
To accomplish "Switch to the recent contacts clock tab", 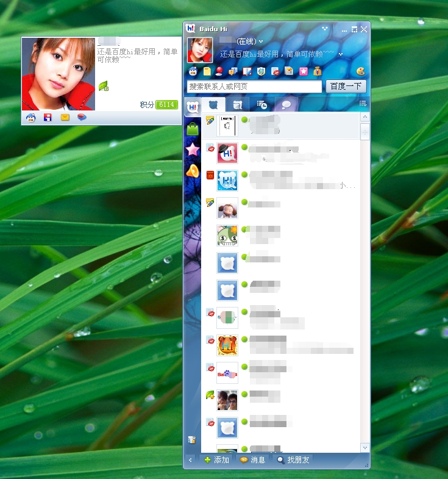I will pos(261,105).
